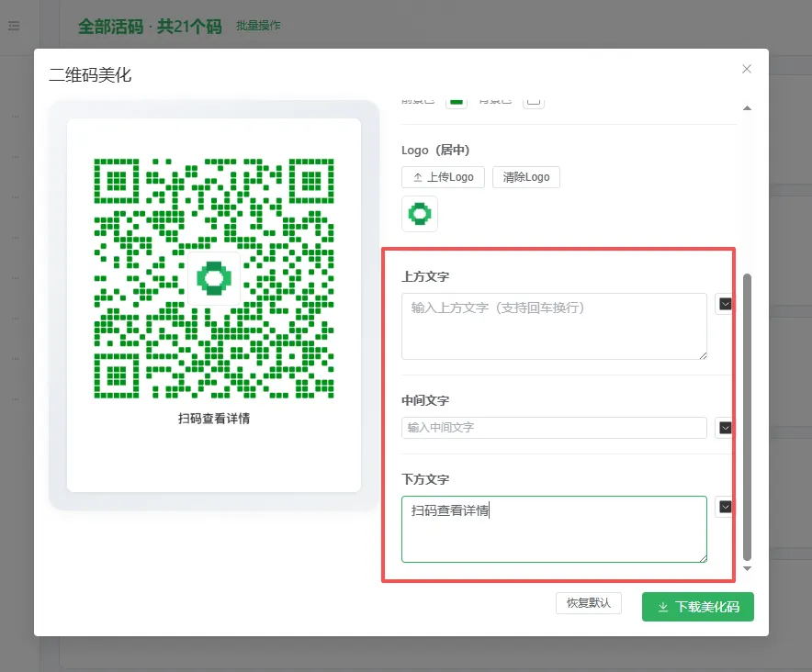The width and height of the screenshot is (812, 672).
Task: Click the upload arrow icon on 上传Logo
Action: click(x=417, y=177)
